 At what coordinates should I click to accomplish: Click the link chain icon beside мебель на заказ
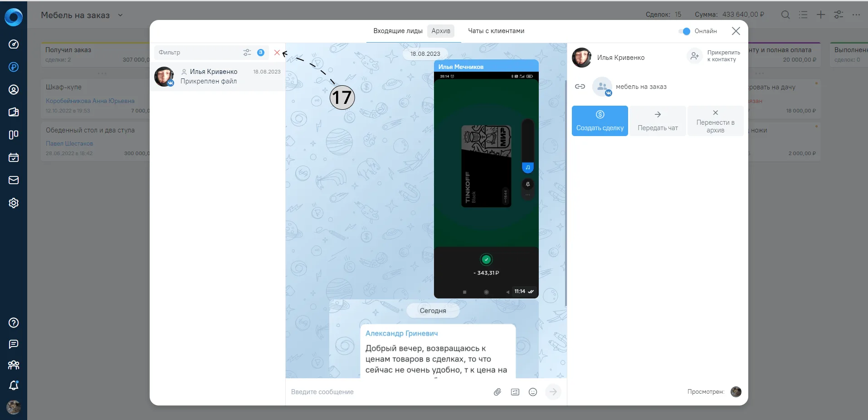tap(580, 87)
